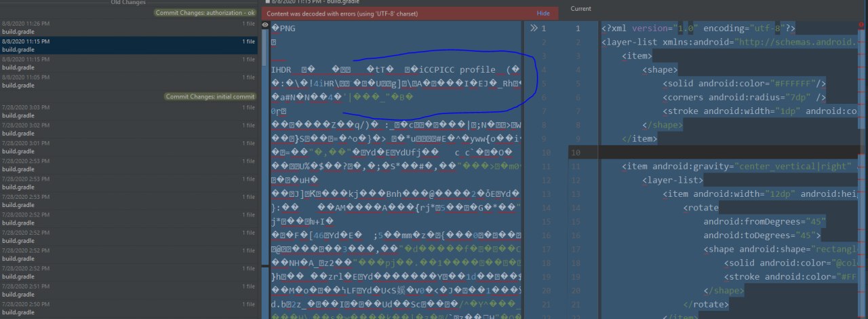Click the '�PNG' text in old revision

(283, 29)
